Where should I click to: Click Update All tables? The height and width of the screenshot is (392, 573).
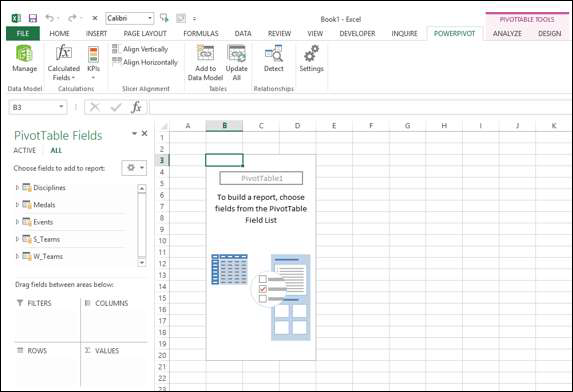point(236,63)
